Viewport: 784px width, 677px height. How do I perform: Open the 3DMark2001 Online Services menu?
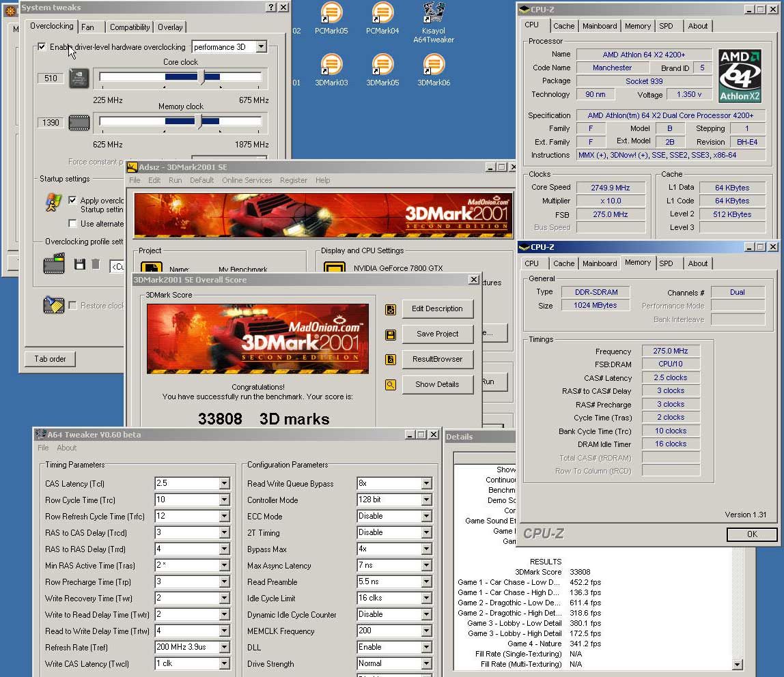pos(247,180)
